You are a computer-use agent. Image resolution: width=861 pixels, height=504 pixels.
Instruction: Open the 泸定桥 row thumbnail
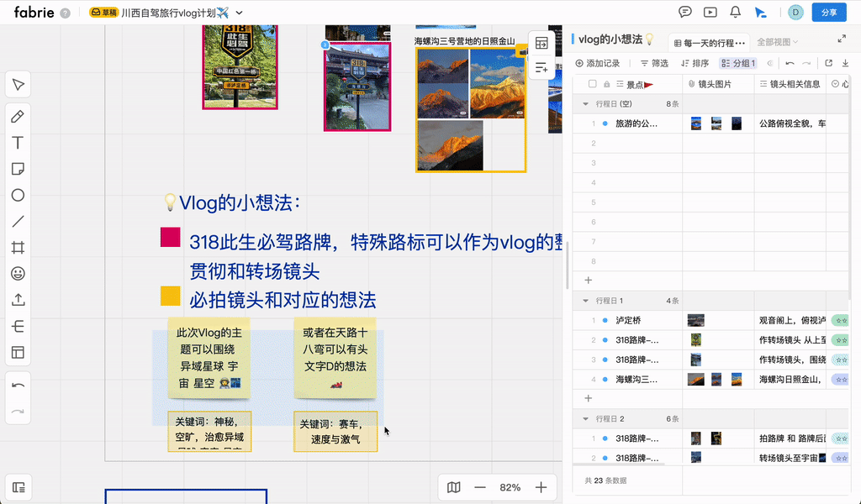(695, 320)
